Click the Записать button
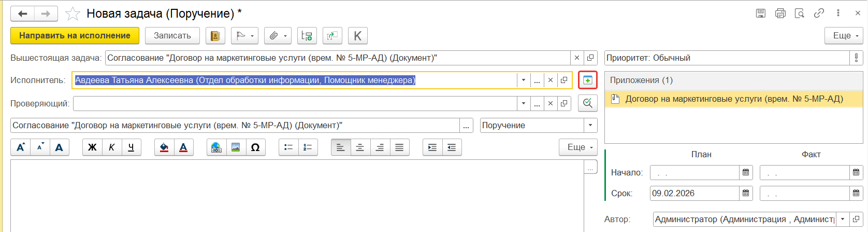Viewport: 868px width, 232px height. 172,36
